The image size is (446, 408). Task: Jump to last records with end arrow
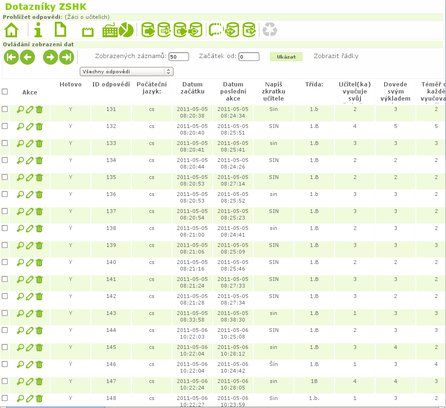pos(67,57)
